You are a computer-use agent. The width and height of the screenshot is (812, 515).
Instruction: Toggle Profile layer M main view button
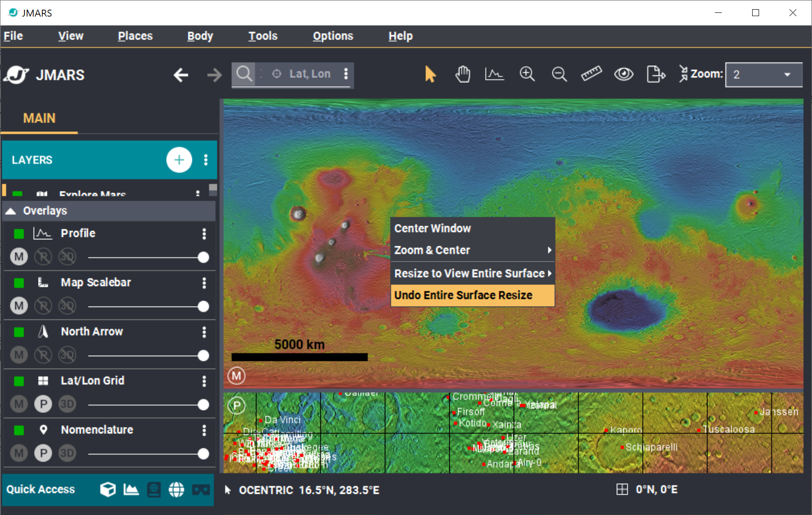(19, 257)
